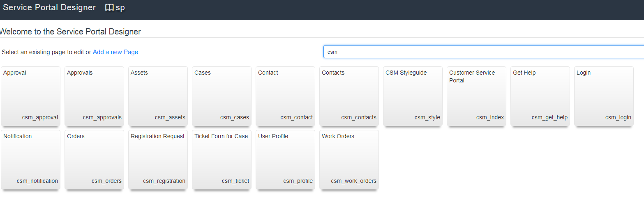Viewport: 644px width, 205px height.
Task: Open the Orders page tile
Action: coord(95,160)
